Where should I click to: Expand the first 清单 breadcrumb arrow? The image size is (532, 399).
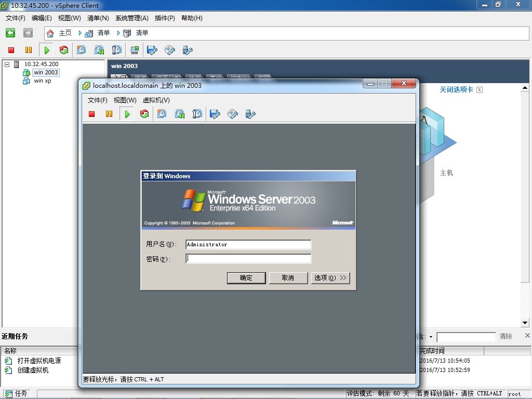point(80,33)
